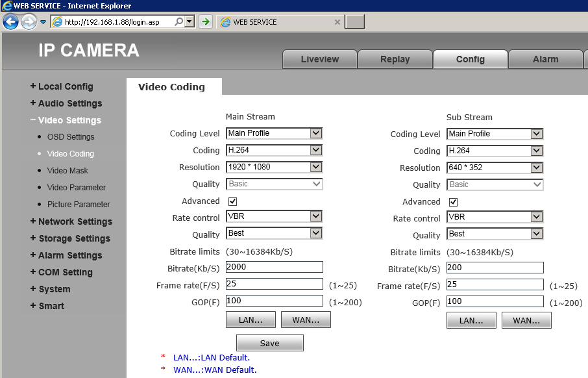Viewport: 588px width, 378px height.
Task: Open Video Parameter in the sidebar
Action: tap(76, 187)
